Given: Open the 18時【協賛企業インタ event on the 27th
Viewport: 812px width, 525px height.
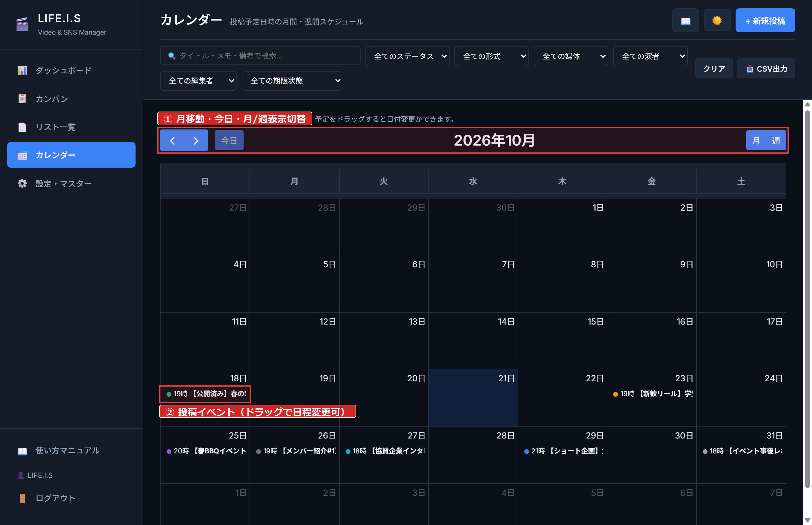Looking at the screenshot, I should coord(384,451).
